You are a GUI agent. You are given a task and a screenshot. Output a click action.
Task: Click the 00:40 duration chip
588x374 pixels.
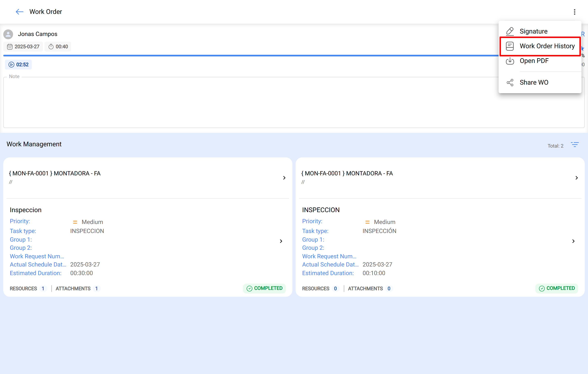click(58, 47)
